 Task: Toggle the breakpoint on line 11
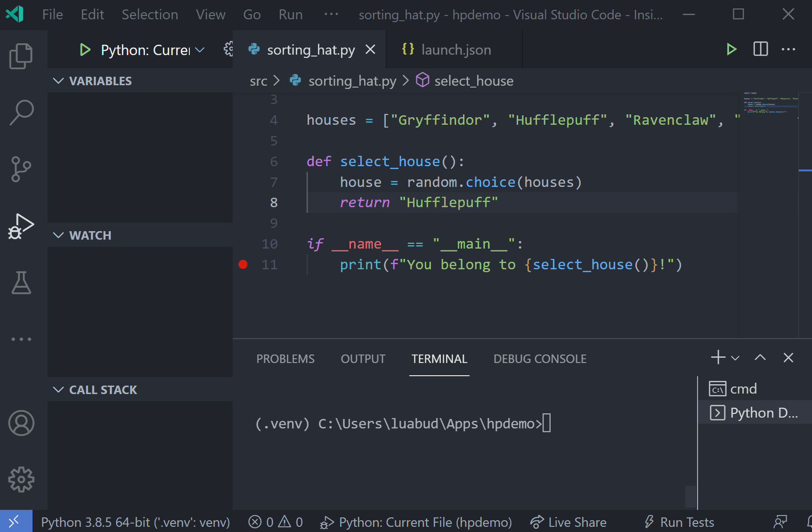pos(243,265)
